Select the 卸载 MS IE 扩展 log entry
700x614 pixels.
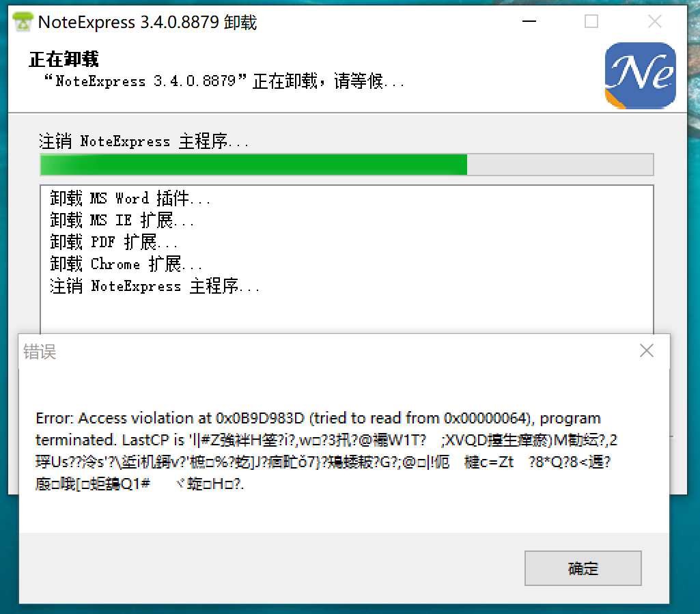(x=122, y=220)
